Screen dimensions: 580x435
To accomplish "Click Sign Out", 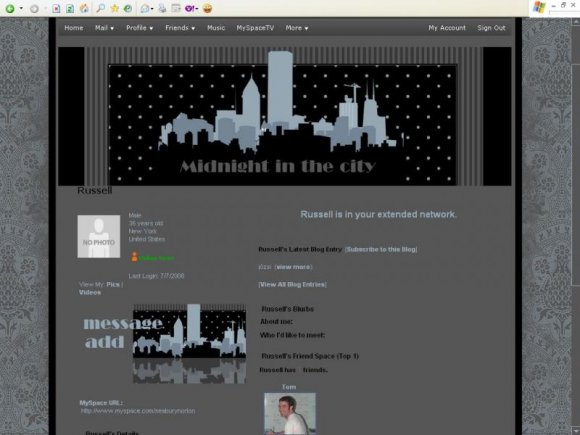I will tap(491, 28).
